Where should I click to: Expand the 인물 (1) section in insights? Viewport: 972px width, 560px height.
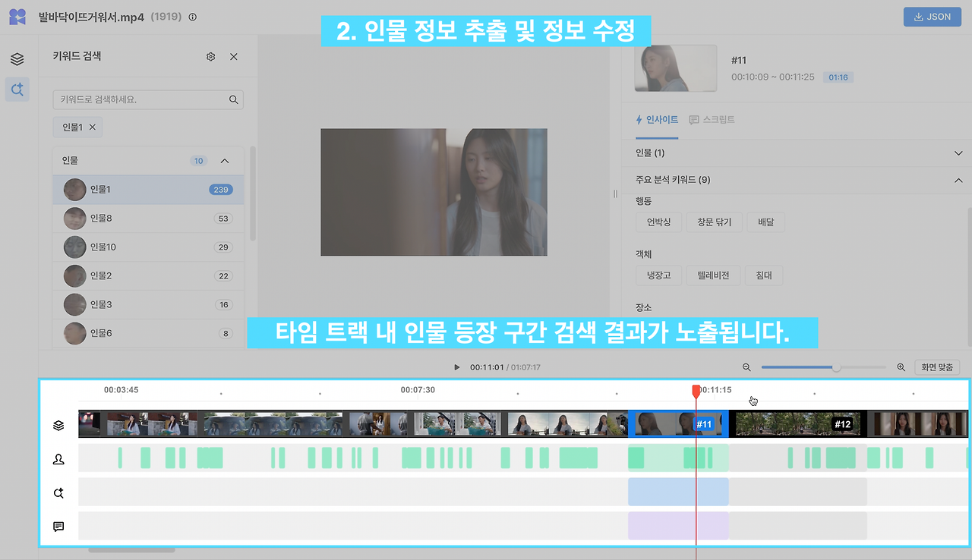[958, 153]
